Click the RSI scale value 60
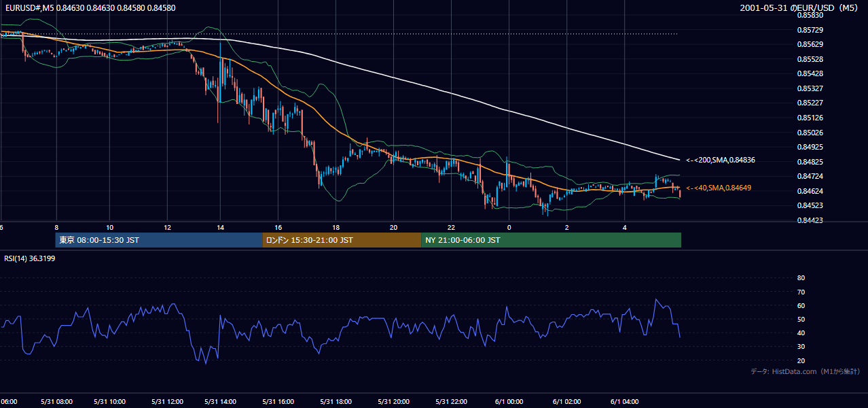Viewport: 868px width, 408px height. pyautogui.click(x=801, y=305)
